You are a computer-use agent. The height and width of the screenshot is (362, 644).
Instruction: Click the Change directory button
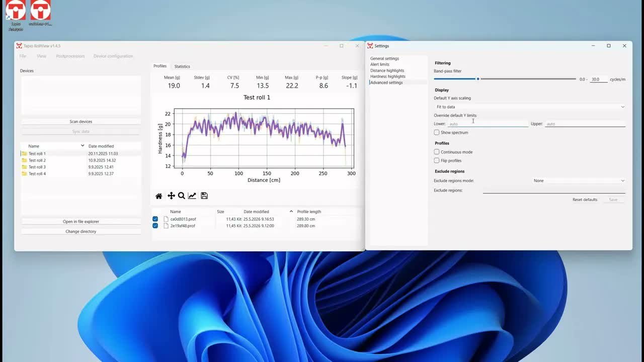[x=81, y=232]
